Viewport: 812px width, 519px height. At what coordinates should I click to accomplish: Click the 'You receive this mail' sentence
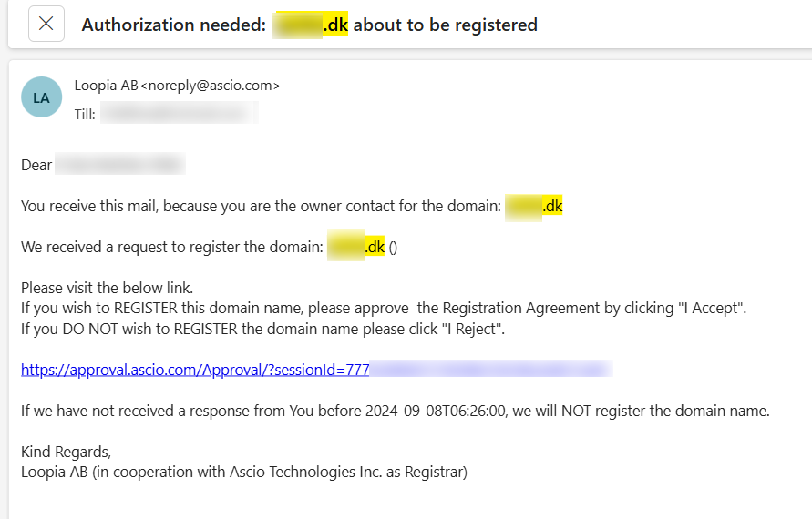point(261,207)
